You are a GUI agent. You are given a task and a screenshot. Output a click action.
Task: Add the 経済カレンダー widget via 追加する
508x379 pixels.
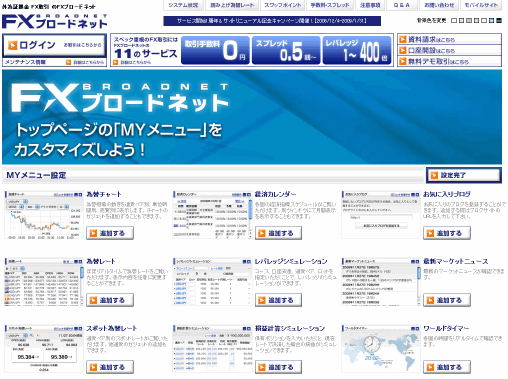[278, 233]
